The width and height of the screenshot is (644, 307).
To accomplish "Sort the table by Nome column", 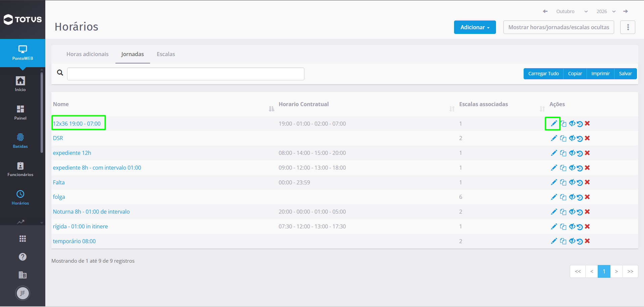I will pyautogui.click(x=271, y=108).
